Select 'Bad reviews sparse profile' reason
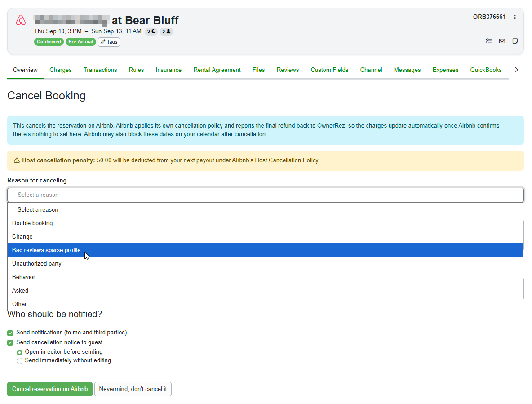 [265, 250]
